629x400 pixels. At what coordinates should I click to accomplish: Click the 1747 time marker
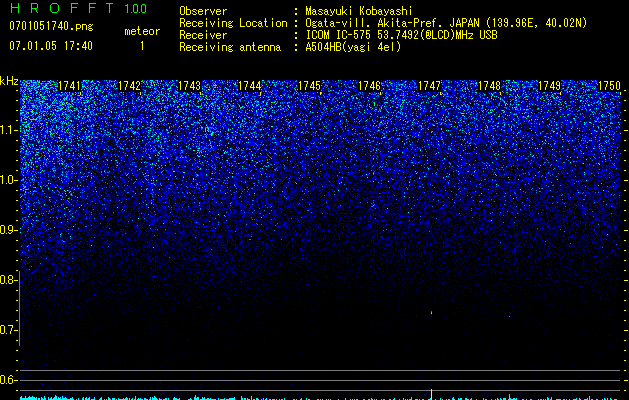point(429,86)
